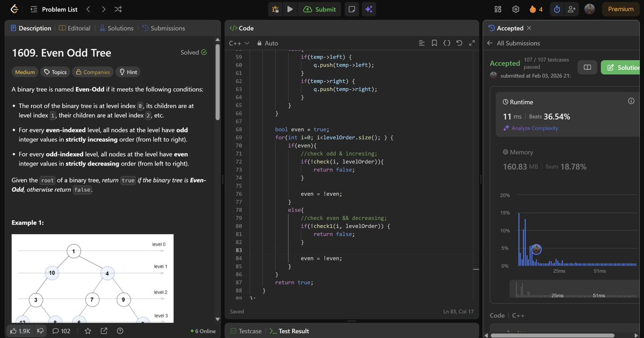Viewport: 644px width, 338px height.
Task: Click the Runtime info icon
Action: (631, 101)
